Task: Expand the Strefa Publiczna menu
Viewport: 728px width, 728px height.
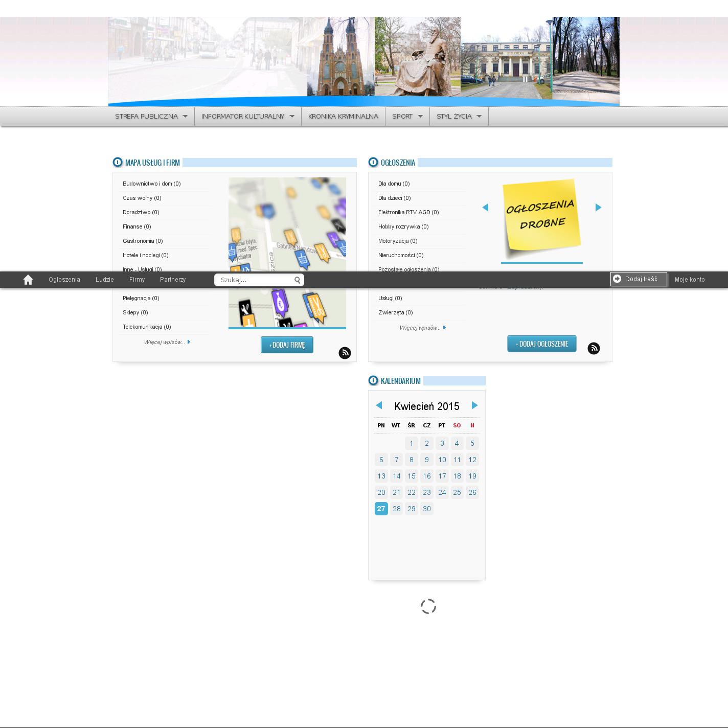Action: pyautogui.click(x=151, y=117)
